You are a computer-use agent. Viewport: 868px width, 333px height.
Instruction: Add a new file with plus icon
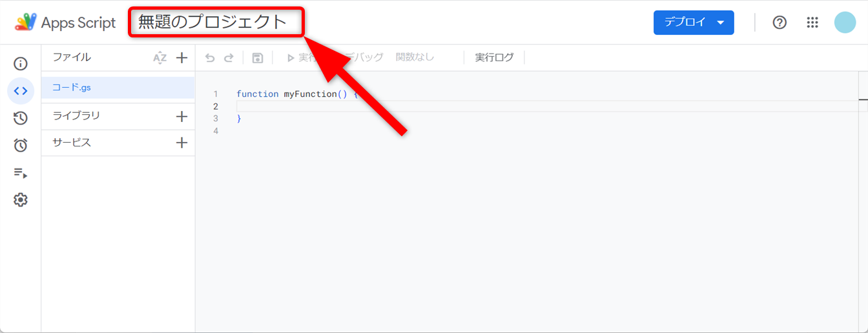(182, 58)
